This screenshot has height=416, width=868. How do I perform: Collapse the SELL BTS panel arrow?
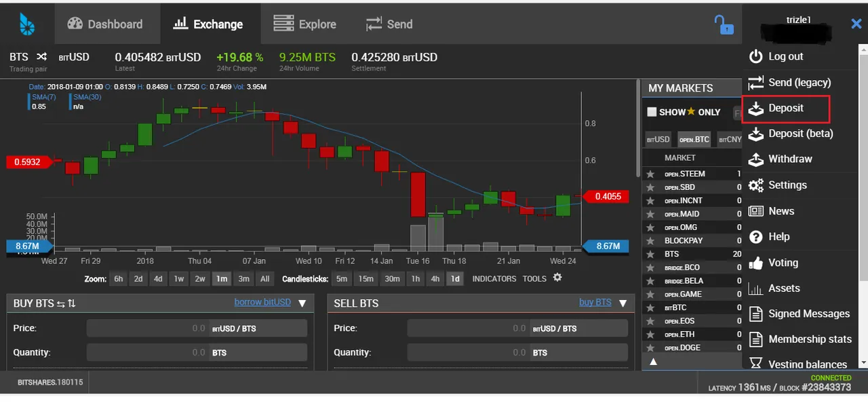[623, 303]
